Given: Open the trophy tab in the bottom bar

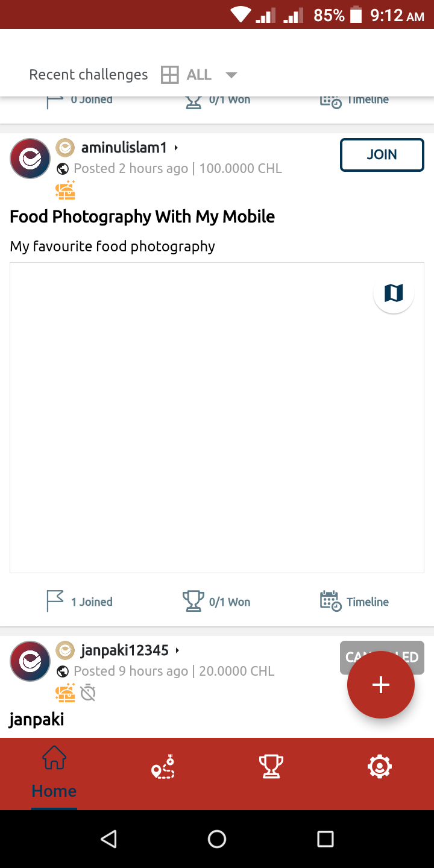Looking at the screenshot, I should click(x=271, y=767).
